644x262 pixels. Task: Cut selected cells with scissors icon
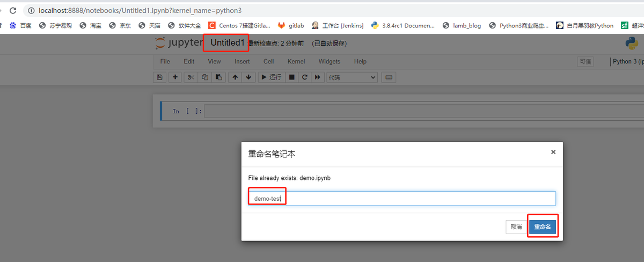[191, 77]
